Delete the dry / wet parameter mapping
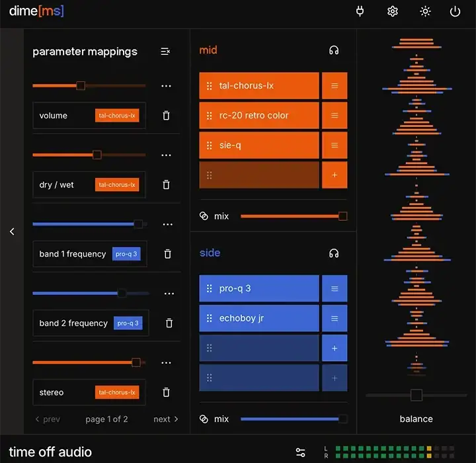476x463 pixels. [x=166, y=185]
